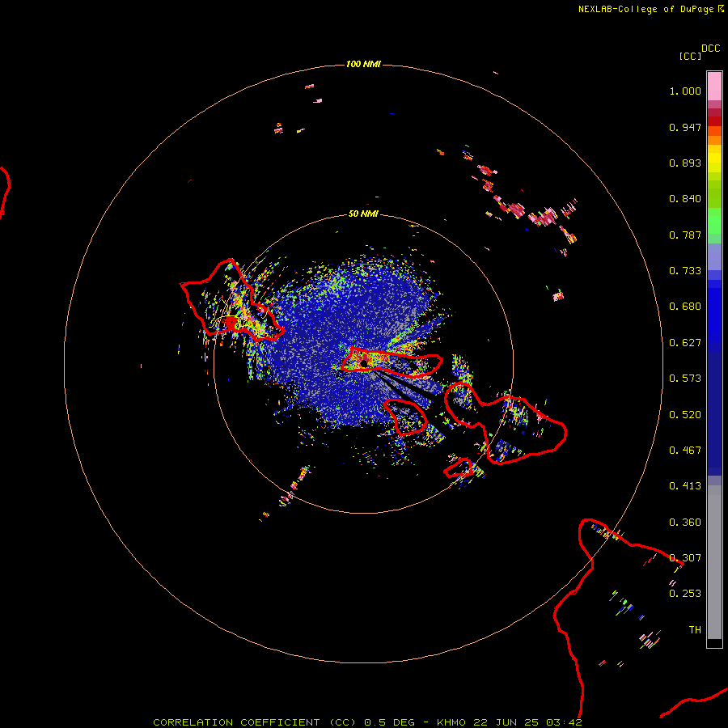Image resolution: width=728 pixels, height=728 pixels.
Task: Select the 0.840 scale value
Action: pos(685,199)
